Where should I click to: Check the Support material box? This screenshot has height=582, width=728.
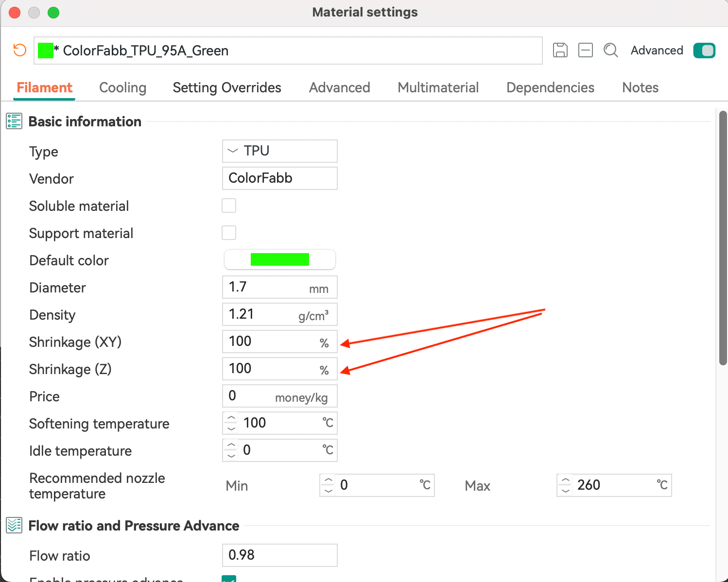click(x=229, y=233)
